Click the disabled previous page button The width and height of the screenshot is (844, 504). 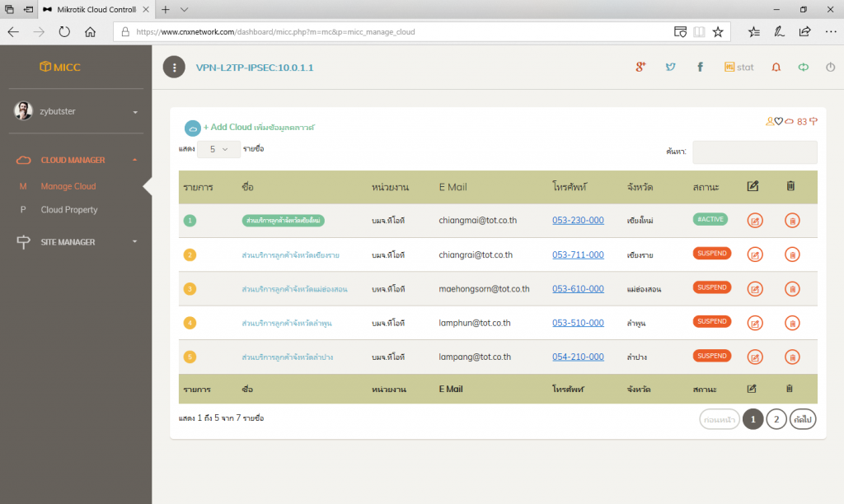click(720, 419)
